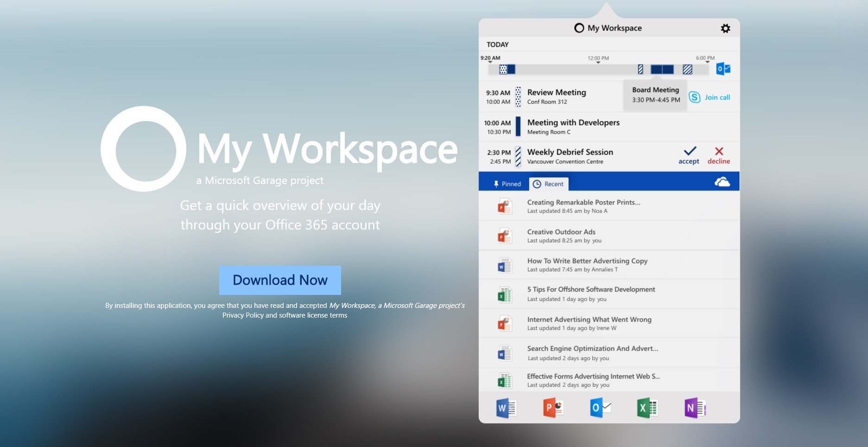868x447 pixels.
Task: Click the My Workspace title in the panel header
Action: (615, 28)
